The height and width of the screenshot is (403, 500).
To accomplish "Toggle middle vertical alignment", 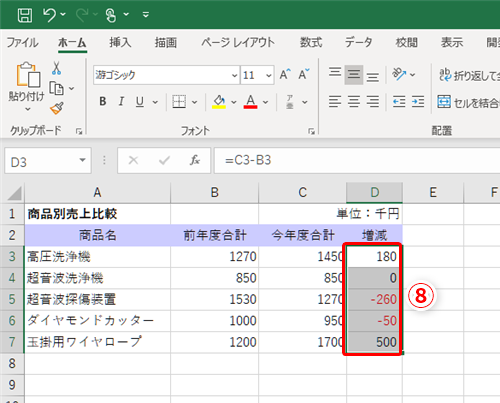I will tap(354, 75).
